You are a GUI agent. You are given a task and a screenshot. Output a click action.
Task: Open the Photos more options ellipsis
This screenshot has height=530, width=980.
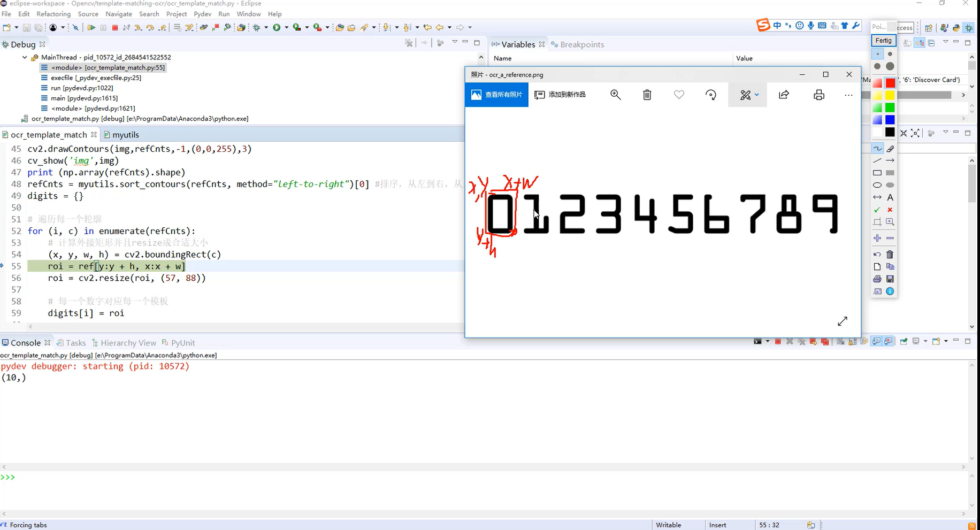[x=848, y=95]
